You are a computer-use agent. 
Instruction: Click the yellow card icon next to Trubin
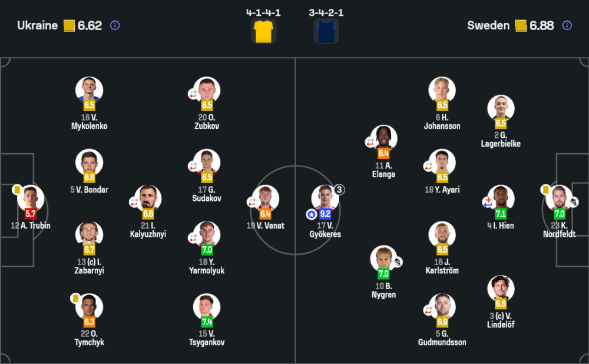tap(17, 190)
